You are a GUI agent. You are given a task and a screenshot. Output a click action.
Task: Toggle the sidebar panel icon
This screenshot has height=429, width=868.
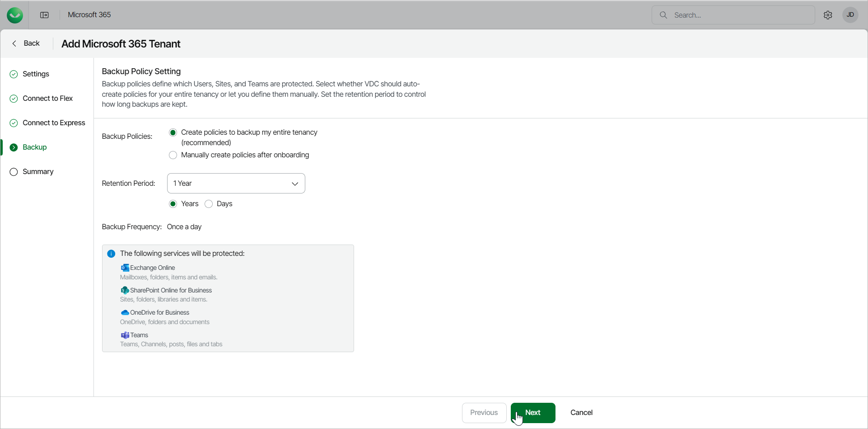click(44, 15)
